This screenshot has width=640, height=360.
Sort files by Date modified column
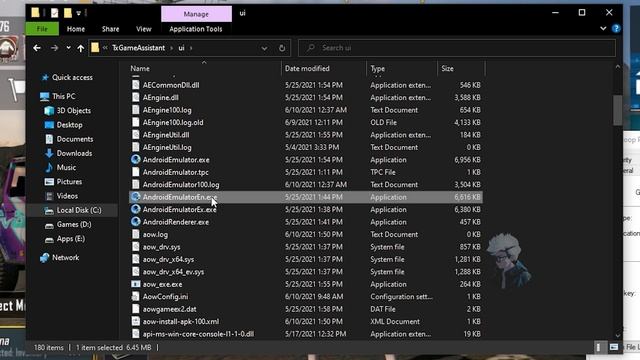point(307,69)
